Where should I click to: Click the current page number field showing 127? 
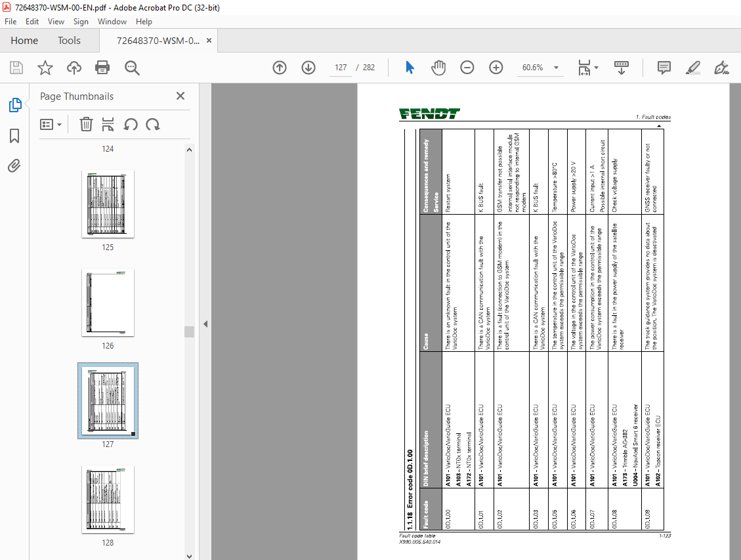[x=341, y=68]
